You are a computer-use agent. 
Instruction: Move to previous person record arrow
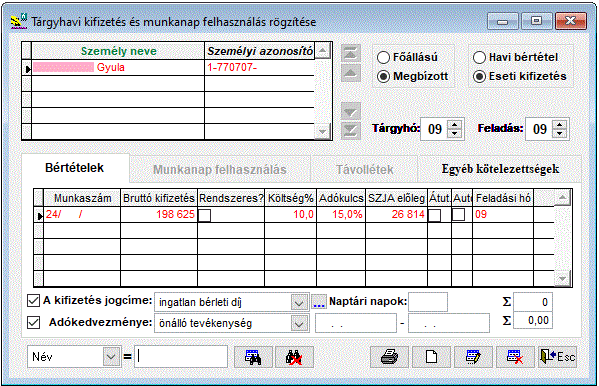[351, 73]
